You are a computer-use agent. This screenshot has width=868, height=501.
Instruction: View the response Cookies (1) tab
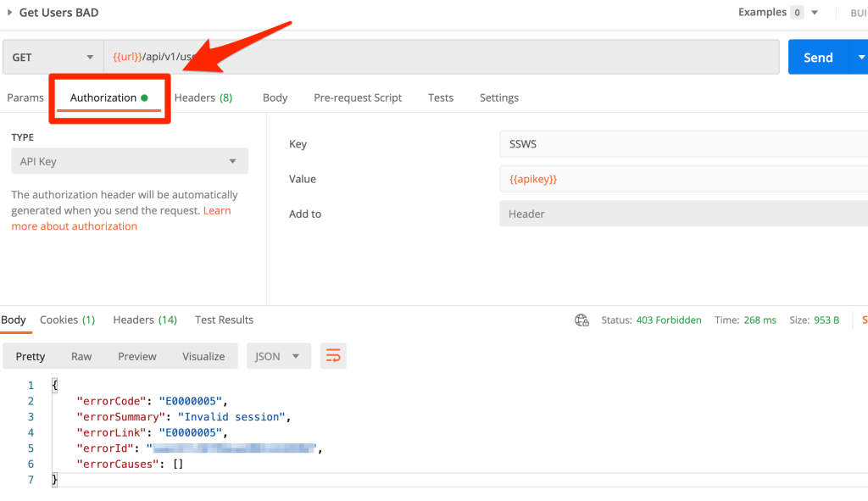[x=67, y=320]
